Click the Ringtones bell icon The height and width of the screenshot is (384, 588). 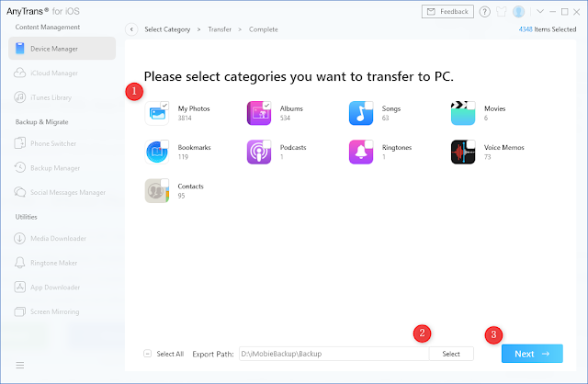click(361, 152)
